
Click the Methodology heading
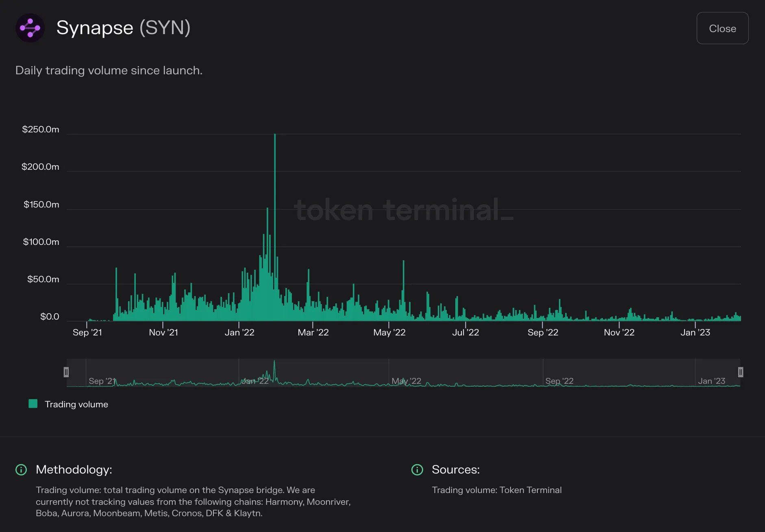coord(74,469)
